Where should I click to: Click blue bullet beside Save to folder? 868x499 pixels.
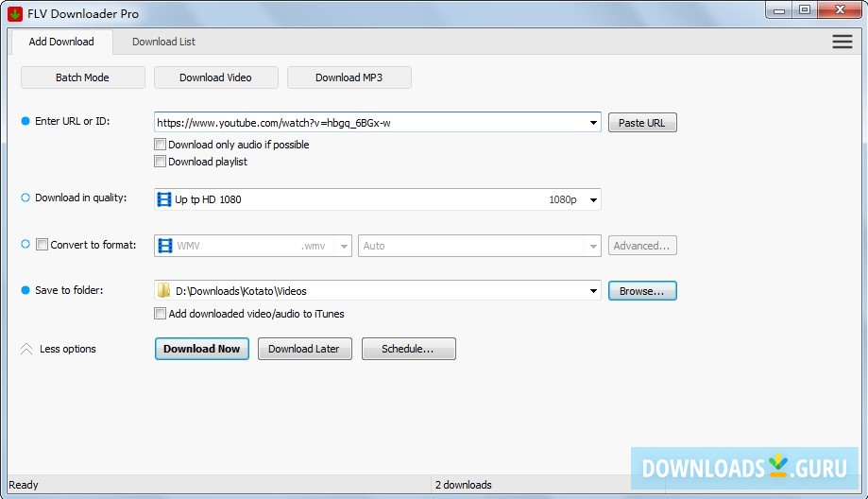(25, 290)
